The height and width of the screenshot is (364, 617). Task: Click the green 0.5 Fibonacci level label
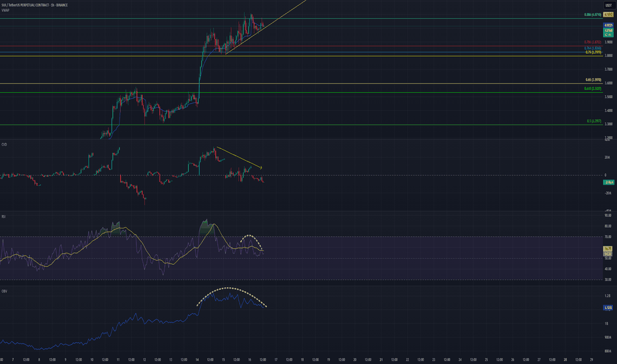point(594,121)
